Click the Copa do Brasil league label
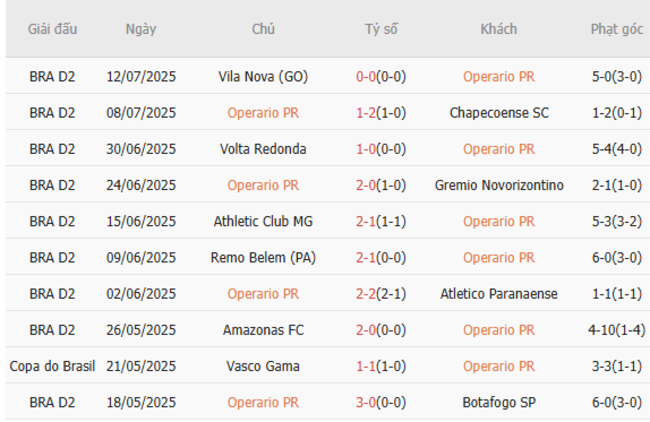650x422 pixels. click(x=52, y=366)
